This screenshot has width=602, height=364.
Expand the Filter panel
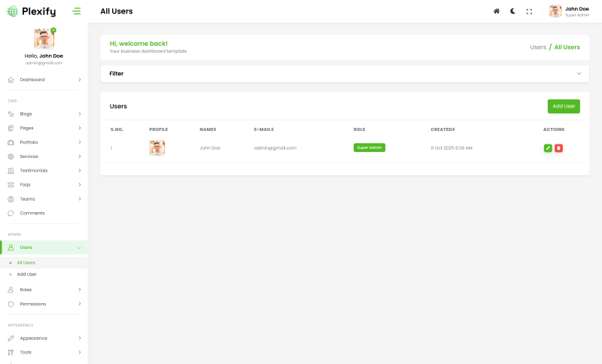pos(344,74)
